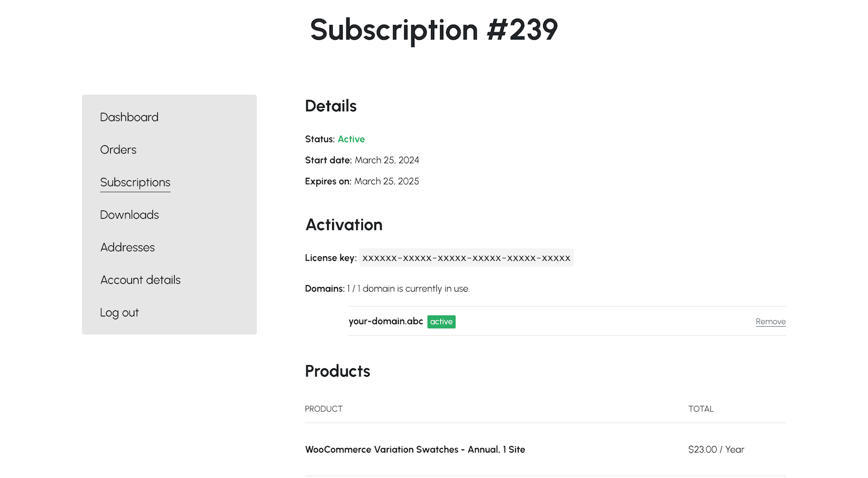Log out of the account

(x=119, y=312)
